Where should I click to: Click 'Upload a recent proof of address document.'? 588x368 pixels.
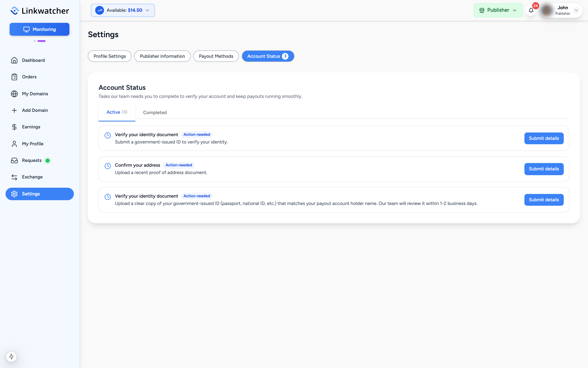click(161, 173)
